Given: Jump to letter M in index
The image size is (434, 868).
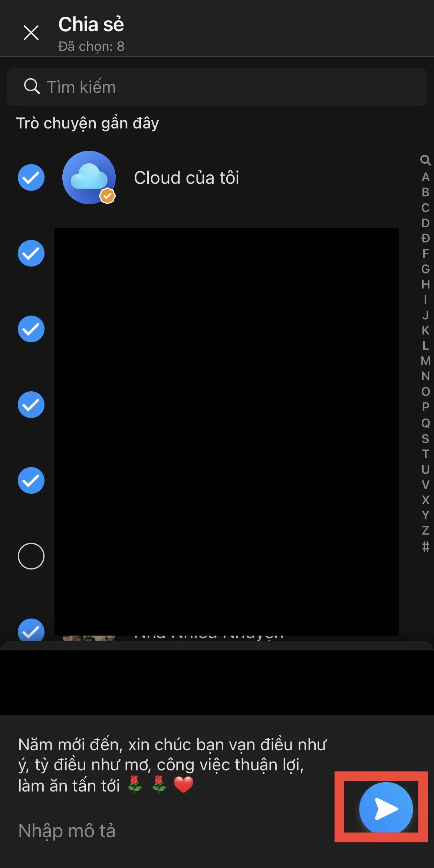Looking at the screenshot, I should [425, 361].
